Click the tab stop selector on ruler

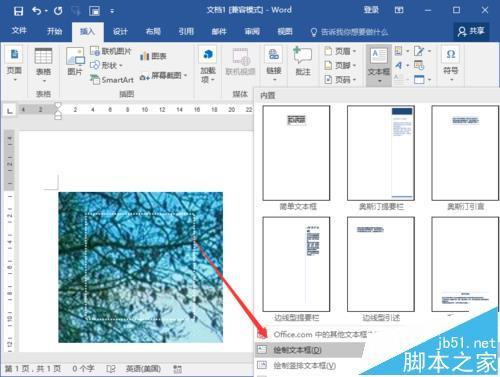coord(10,110)
